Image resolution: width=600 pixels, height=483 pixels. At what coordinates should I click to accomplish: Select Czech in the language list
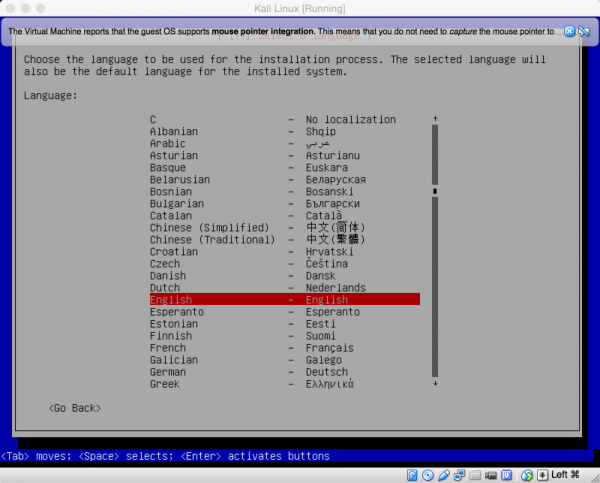(x=285, y=264)
